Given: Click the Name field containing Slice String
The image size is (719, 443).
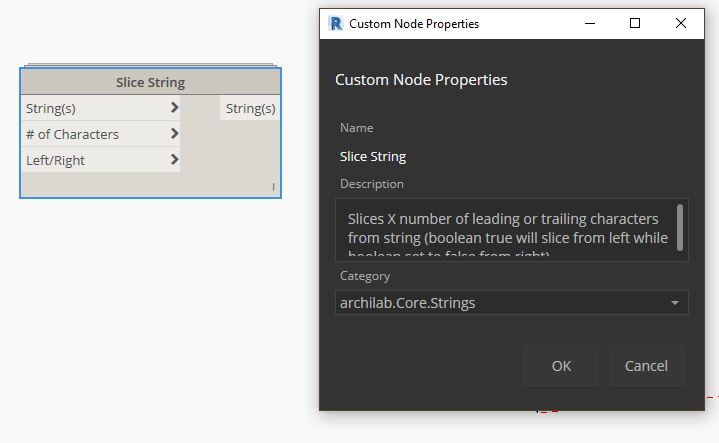Looking at the screenshot, I should [373, 156].
